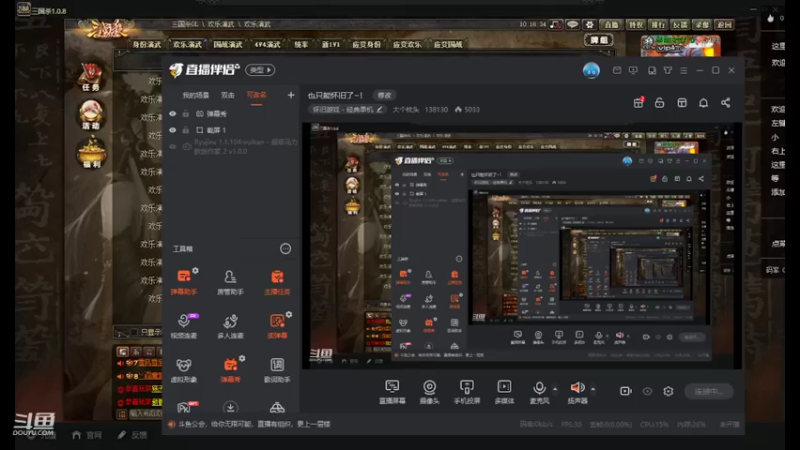Screen dimensions: 800x450
Task: Click the layout icon above preview
Action: (682, 103)
